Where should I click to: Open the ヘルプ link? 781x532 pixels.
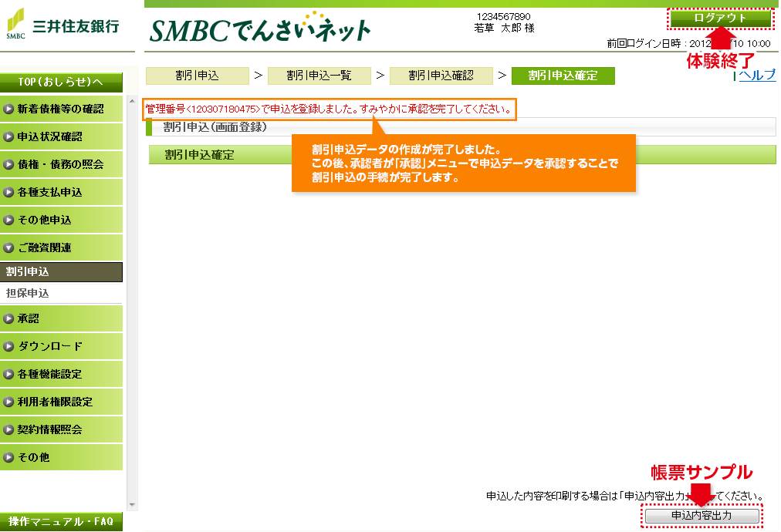pyautogui.click(x=756, y=75)
